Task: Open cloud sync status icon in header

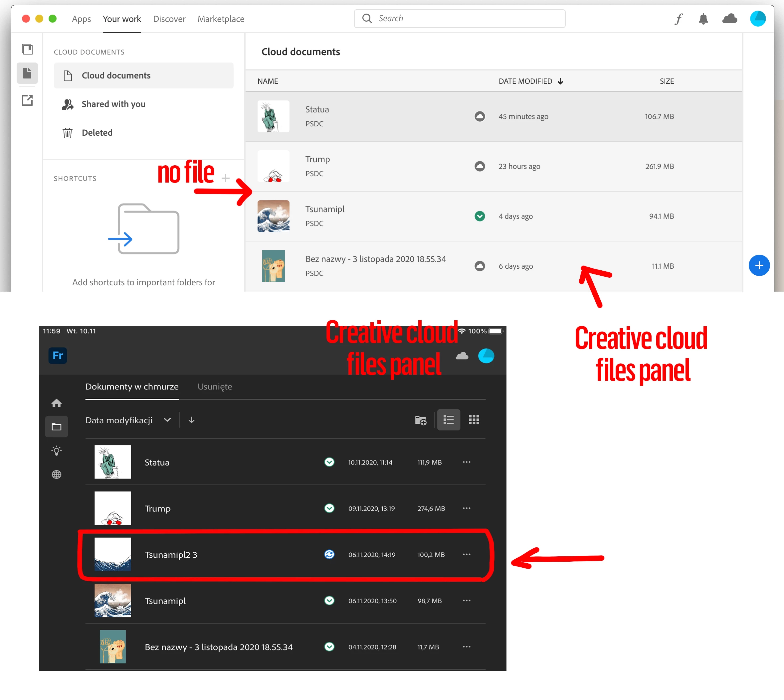Action: click(729, 19)
